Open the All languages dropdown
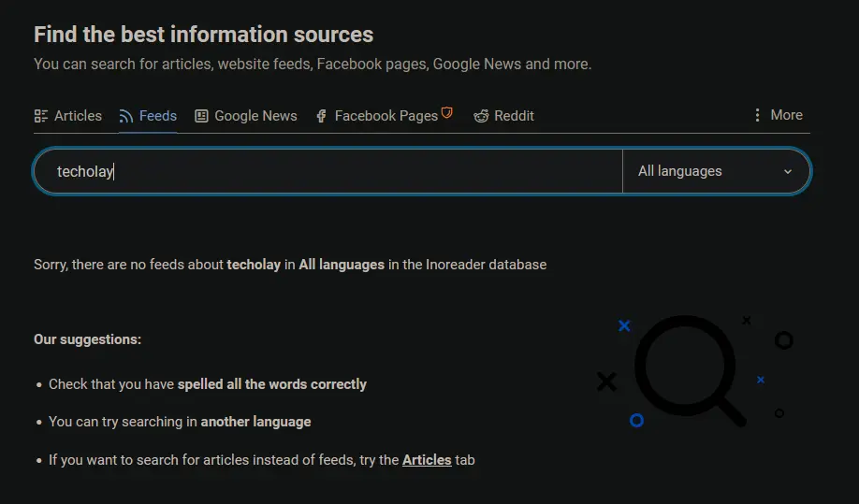The image size is (859, 504). coord(716,171)
